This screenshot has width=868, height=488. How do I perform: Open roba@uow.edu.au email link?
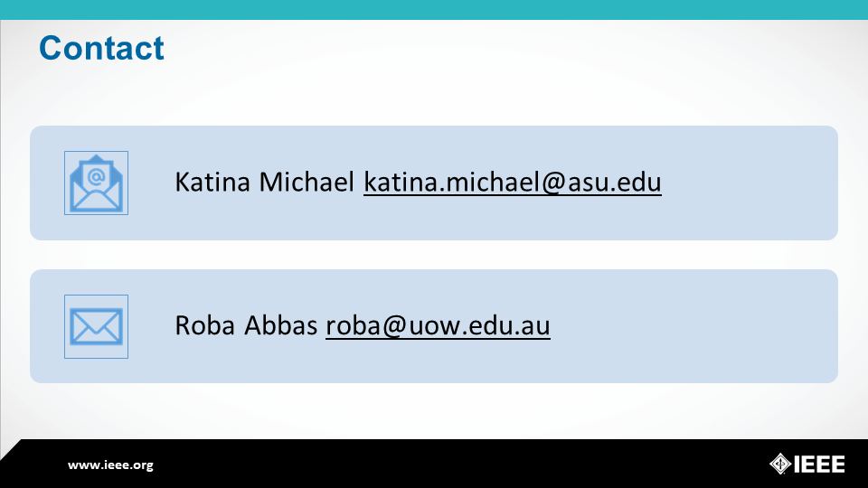point(438,325)
